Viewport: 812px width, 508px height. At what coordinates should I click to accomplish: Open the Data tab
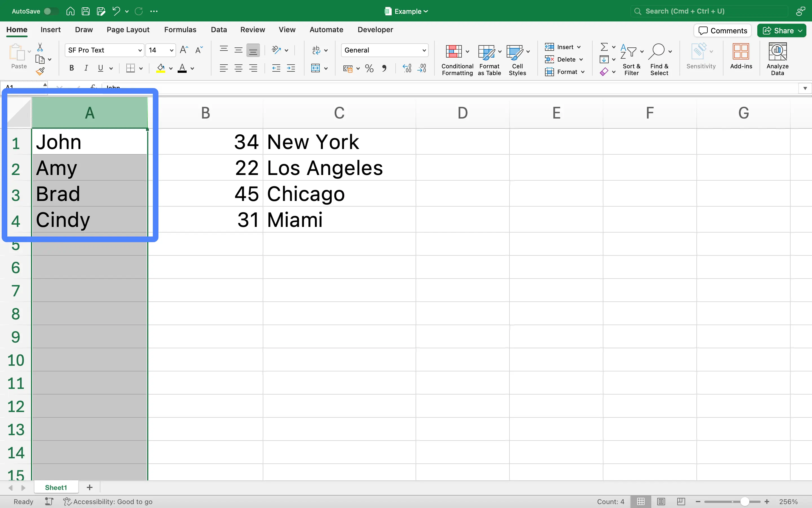pyautogui.click(x=219, y=30)
